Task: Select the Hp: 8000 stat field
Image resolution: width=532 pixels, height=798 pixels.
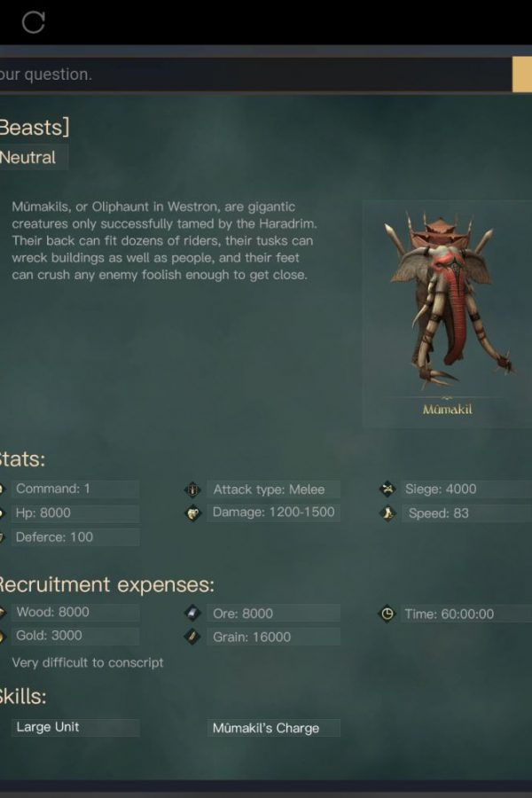Action: pyautogui.click(x=75, y=513)
